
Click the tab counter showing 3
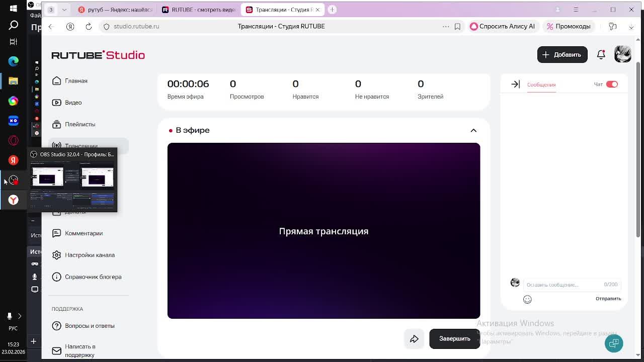pos(51,10)
